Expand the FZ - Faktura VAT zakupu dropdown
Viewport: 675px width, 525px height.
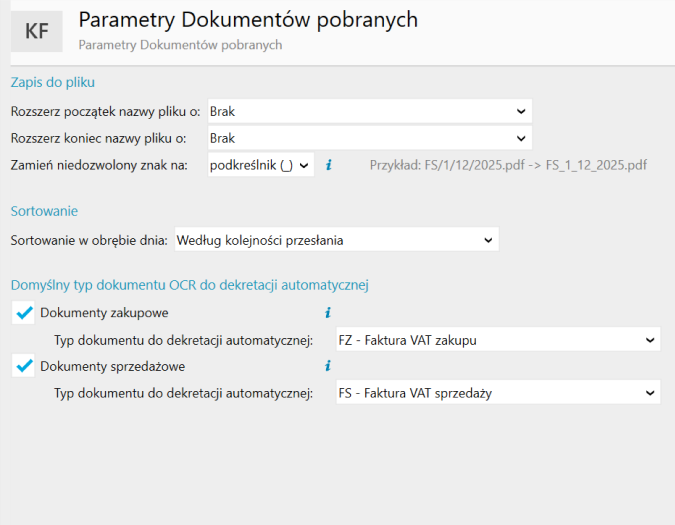[498, 340]
